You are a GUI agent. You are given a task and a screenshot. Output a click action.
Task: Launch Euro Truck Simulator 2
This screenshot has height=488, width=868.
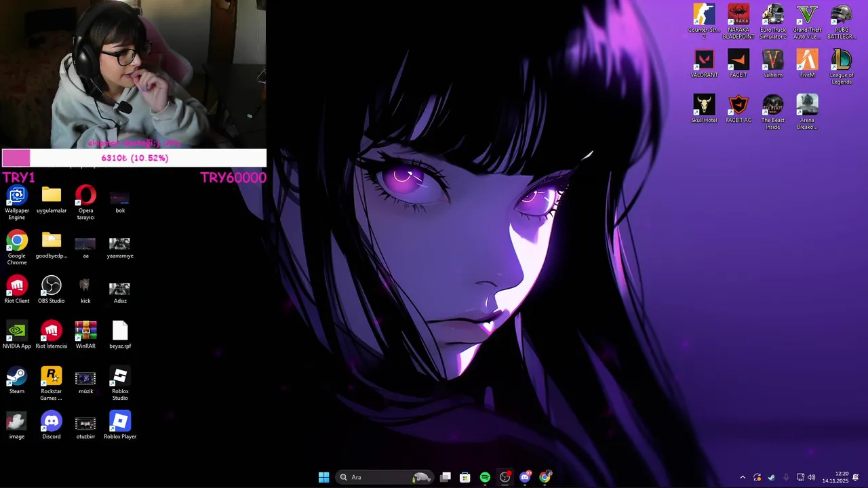[x=773, y=22]
